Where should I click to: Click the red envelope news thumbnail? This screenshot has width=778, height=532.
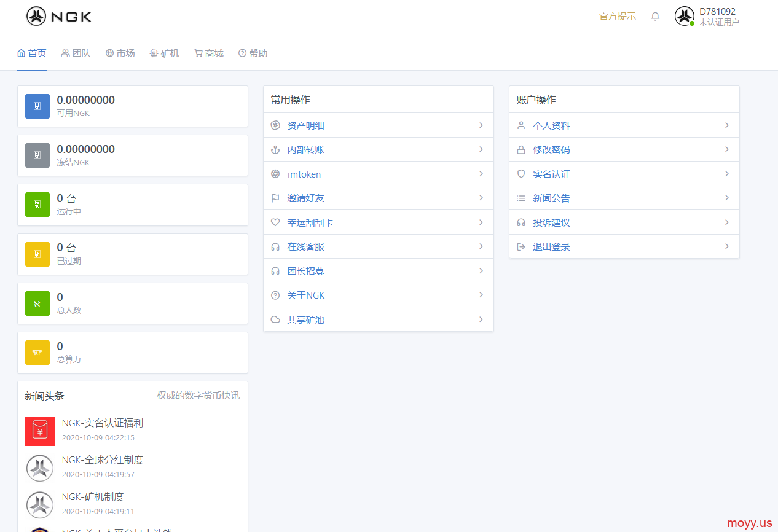pos(40,431)
